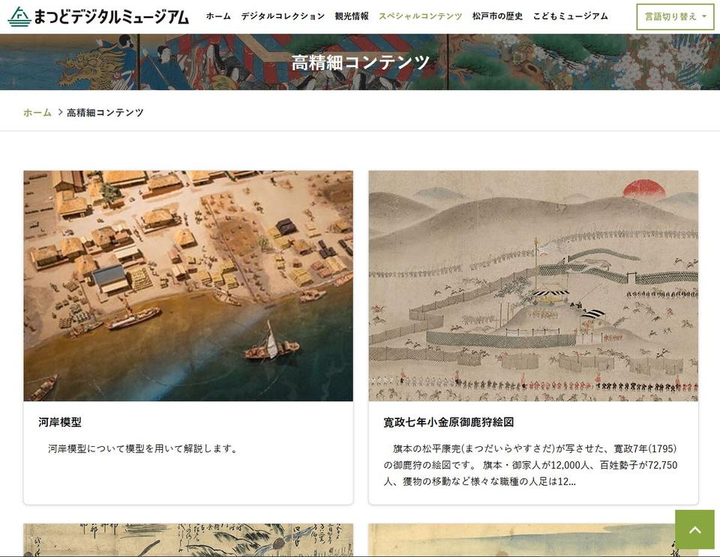Click the まつどデジタルミュージアム site title
This screenshot has width=720, height=557.
[x=111, y=17]
